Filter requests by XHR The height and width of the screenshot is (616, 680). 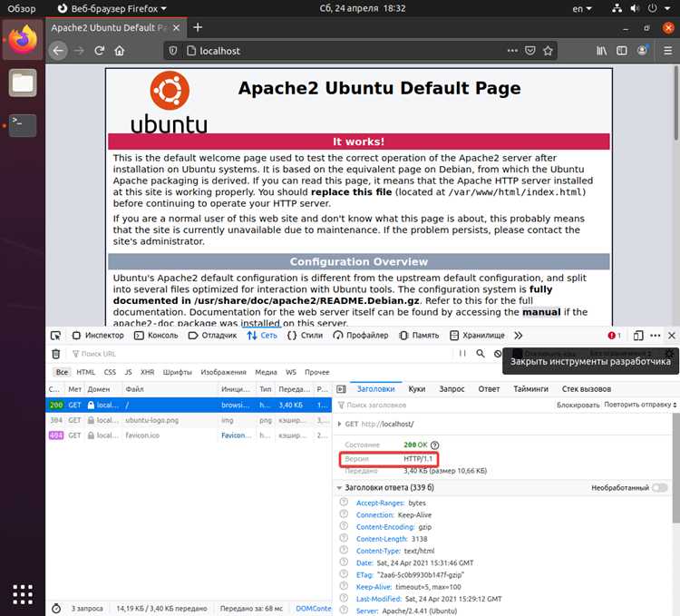pyautogui.click(x=148, y=372)
